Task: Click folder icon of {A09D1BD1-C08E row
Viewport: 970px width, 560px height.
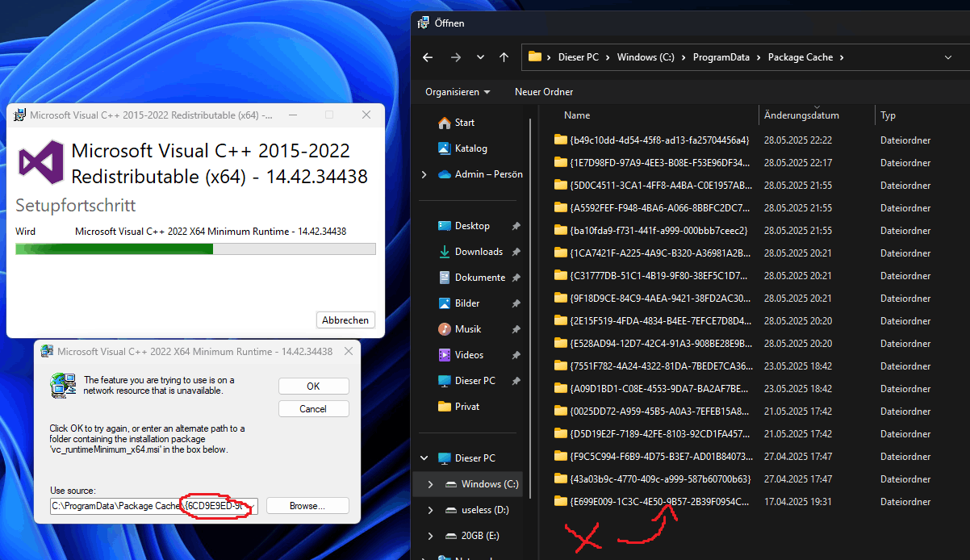Action: (560, 389)
